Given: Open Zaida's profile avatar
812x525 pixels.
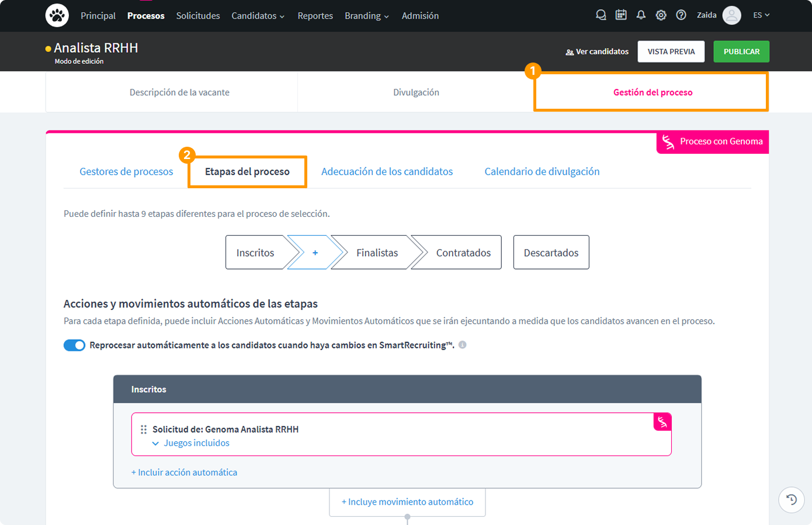Looking at the screenshot, I should (731, 15).
